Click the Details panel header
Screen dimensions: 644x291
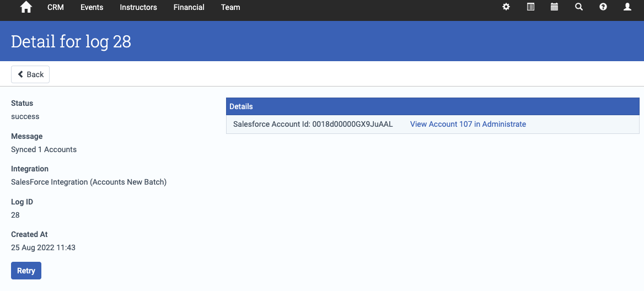(432, 106)
